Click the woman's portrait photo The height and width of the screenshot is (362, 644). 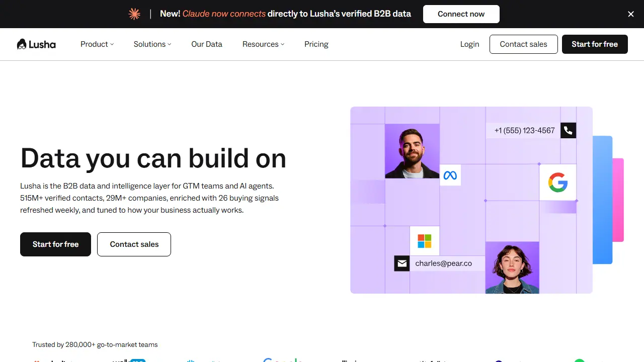pos(512,267)
